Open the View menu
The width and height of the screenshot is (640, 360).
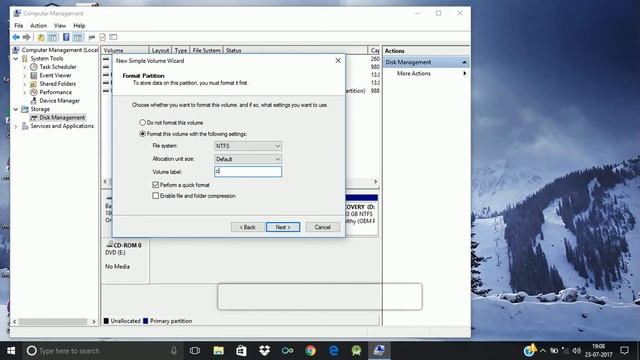pos(60,25)
